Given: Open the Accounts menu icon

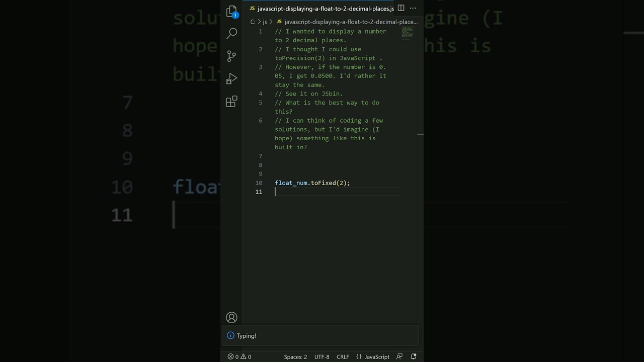Looking at the screenshot, I should click(231, 317).
